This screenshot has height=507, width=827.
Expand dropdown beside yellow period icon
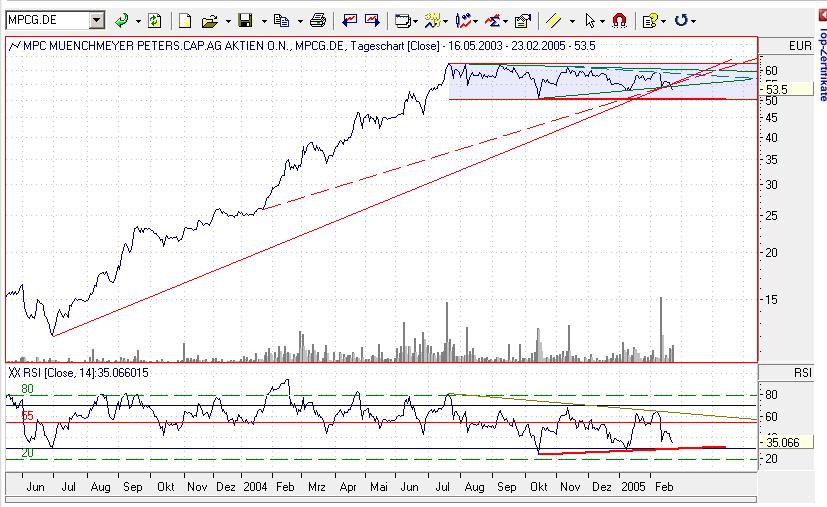(x=446, y=22)
